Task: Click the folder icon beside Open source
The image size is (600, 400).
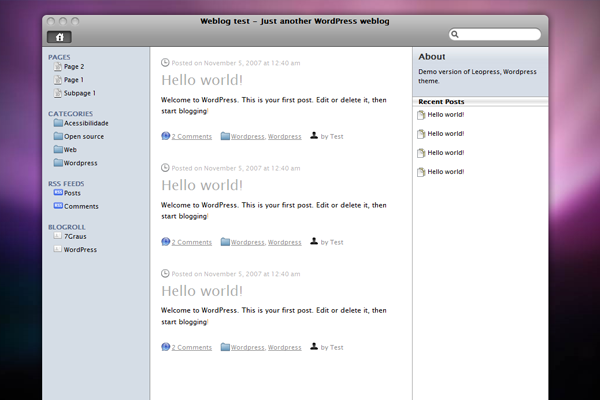Action: click(58, 136)
